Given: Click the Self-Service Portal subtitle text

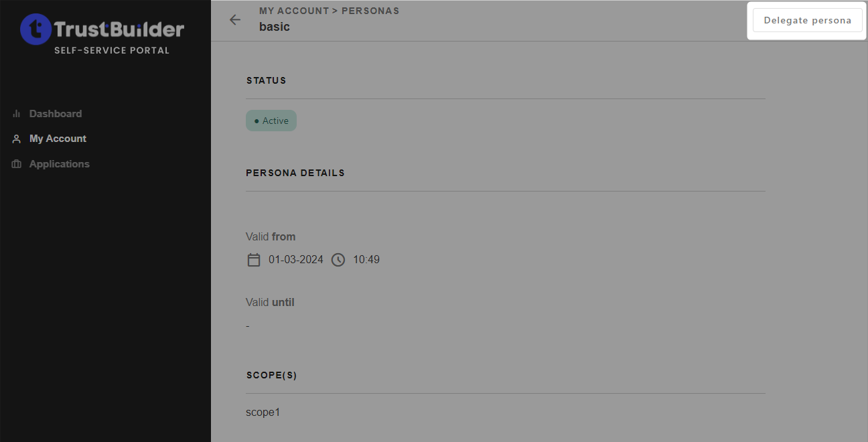Looking at the screenshot, I should (112, 51).
